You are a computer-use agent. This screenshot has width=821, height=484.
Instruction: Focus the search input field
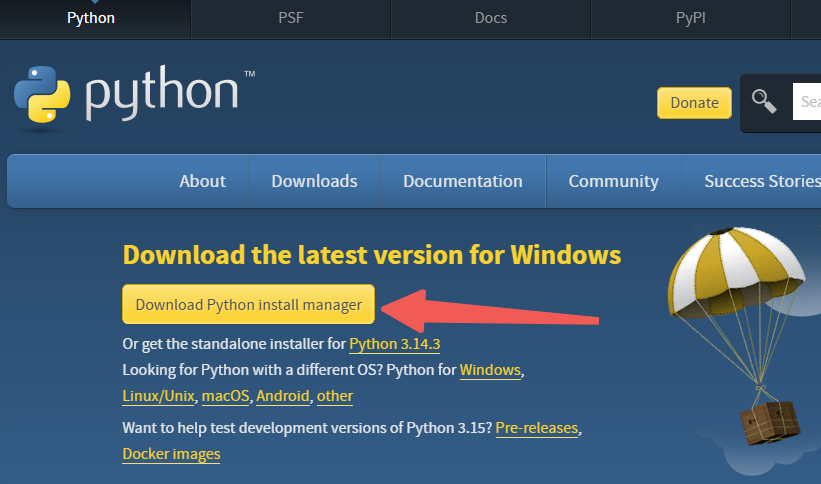point(808,102)
